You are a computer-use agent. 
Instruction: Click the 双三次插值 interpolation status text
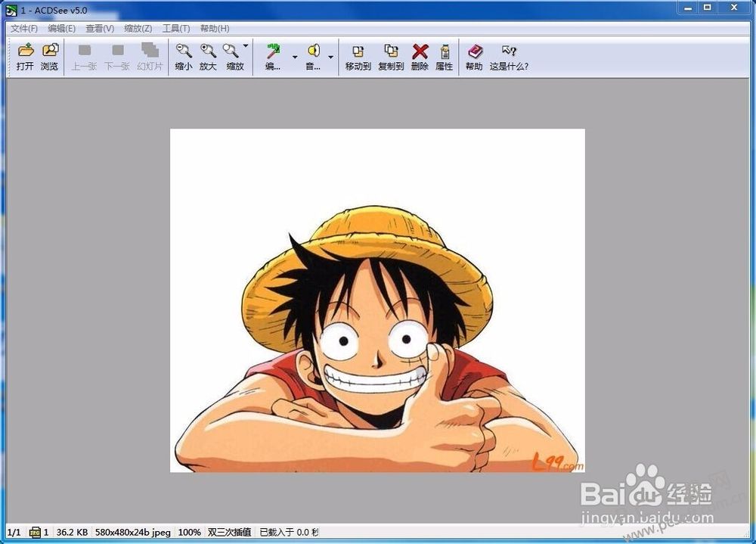[x=230, y=532]
